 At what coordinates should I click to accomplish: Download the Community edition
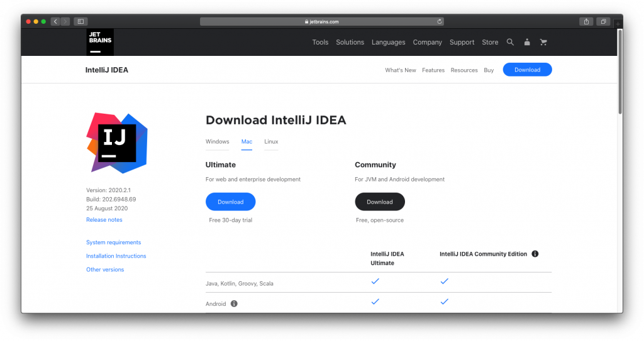tap(380, 202)
